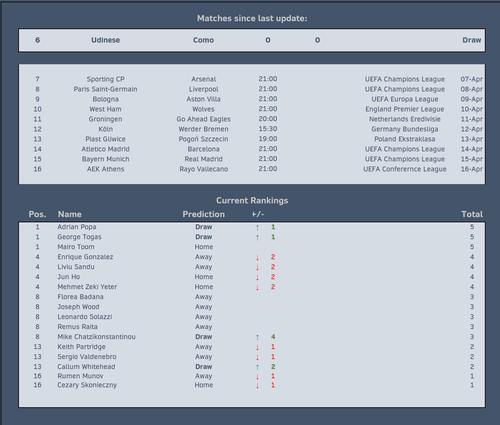Click the 07-Apr fixture date
The height and width of the screenshot is (425, 500).
(472, 79)
